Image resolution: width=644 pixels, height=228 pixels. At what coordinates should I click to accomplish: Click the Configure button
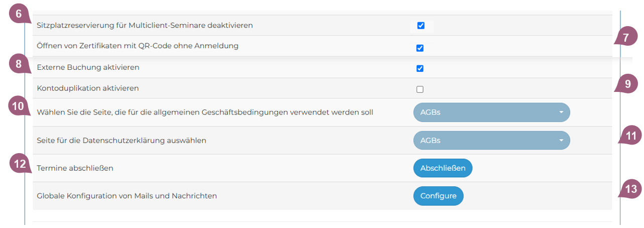[438, 196]
